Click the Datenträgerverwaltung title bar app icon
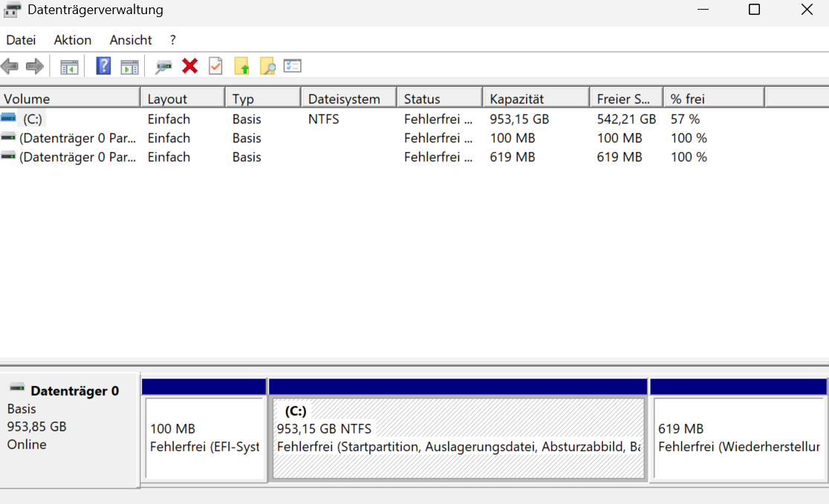The width and height of the screenshot is (829, 504). click(x=13, y=10)
